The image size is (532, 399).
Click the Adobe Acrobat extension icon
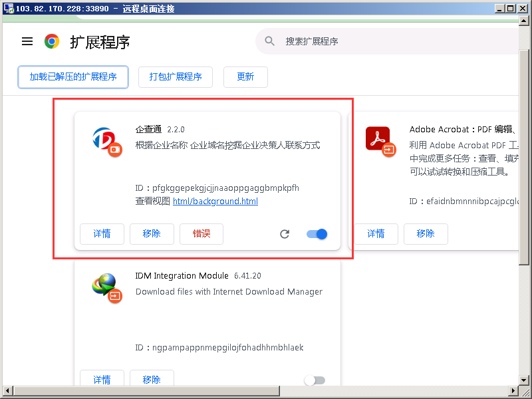click(x=380, y=142)
